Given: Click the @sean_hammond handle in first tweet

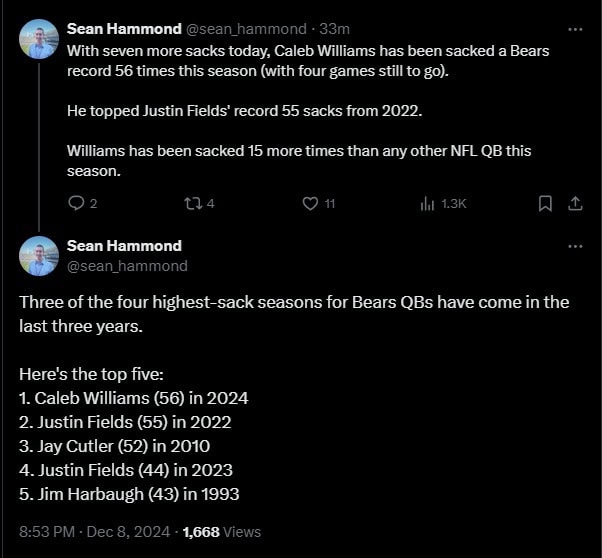Looking at the screenshot, I should click(x=245, y=29).
